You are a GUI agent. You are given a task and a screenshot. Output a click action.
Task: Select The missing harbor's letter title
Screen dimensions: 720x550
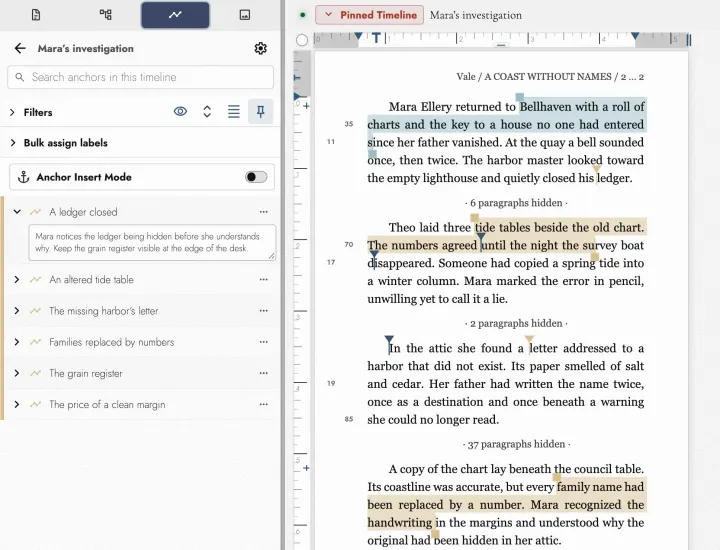tap(104, 311)
